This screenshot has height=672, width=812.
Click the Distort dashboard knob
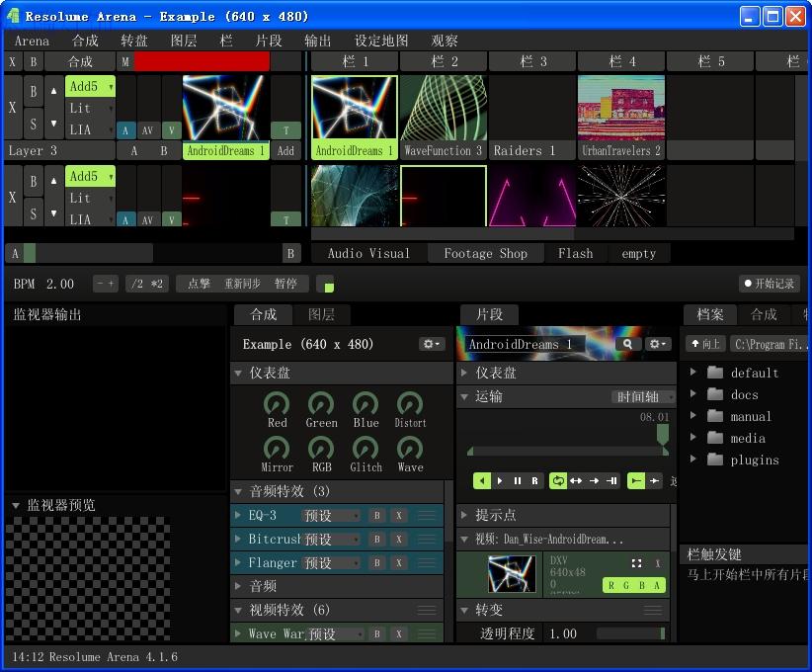pos(410,404)
